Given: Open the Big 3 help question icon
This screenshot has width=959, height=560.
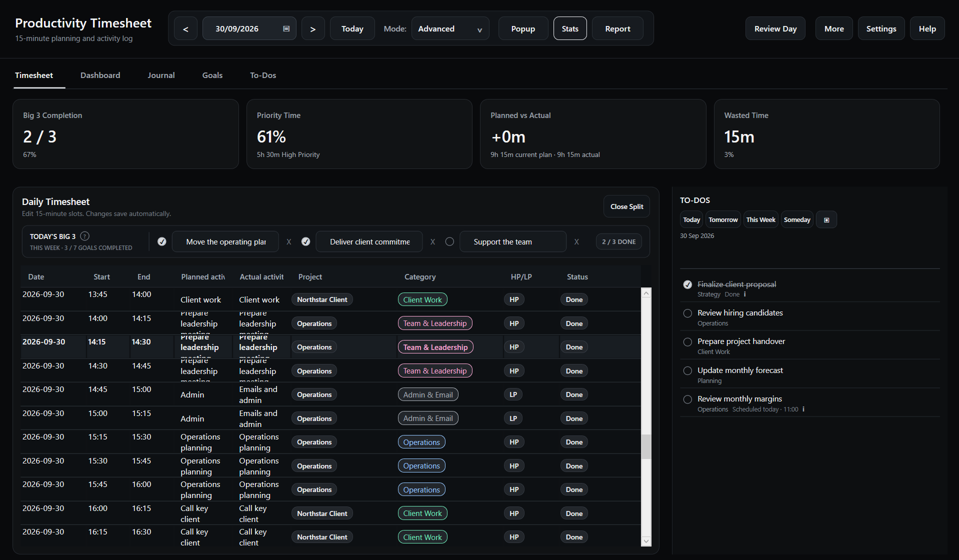Looking at the screenshot, I should pyautogui.click(x=85, y=236).
